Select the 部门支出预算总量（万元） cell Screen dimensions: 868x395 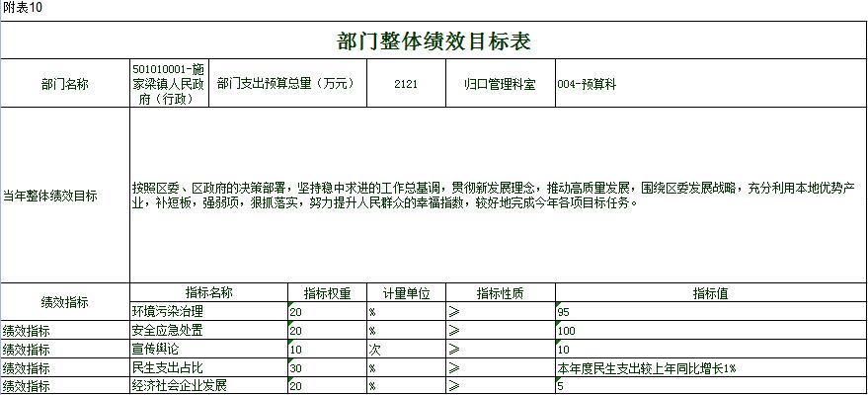pos(288,84)
